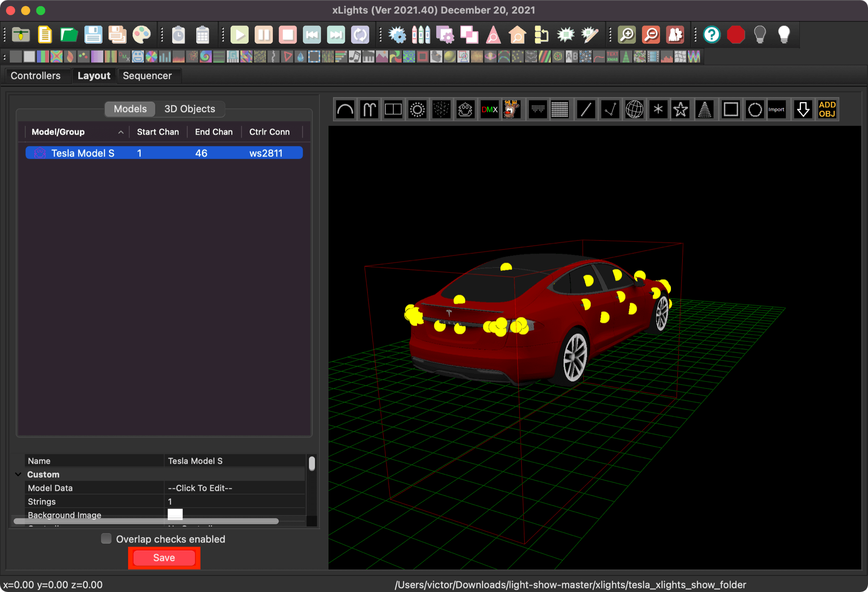This screenshot has height=592, width=868.
Task: Select the Icicles model tool
Action: [537, 110]
